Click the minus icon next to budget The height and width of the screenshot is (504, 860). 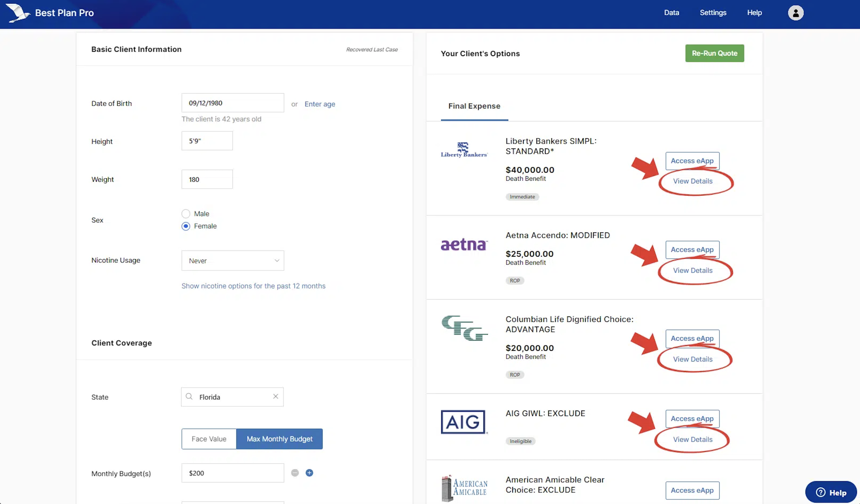(x=295, y=473)
